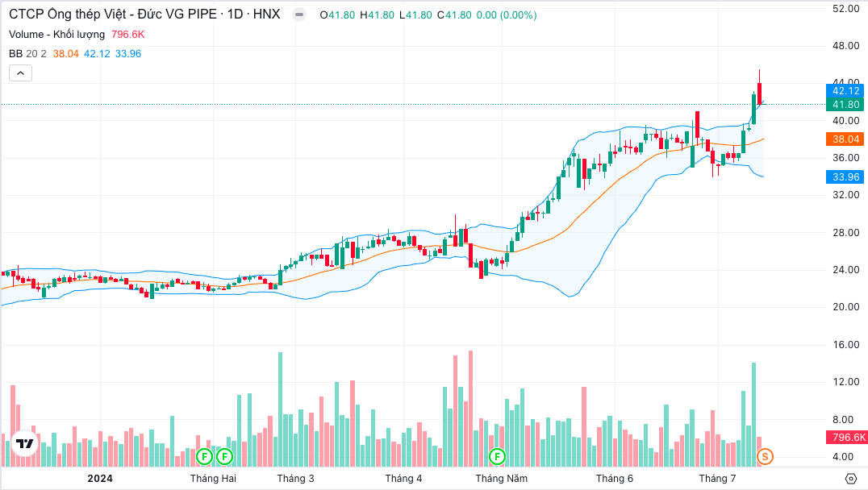The height and width of the screenshot is (490, 868).
Task: Click the 20.00 price scale label
Action: pyautogui.click(x=846, y=307)
